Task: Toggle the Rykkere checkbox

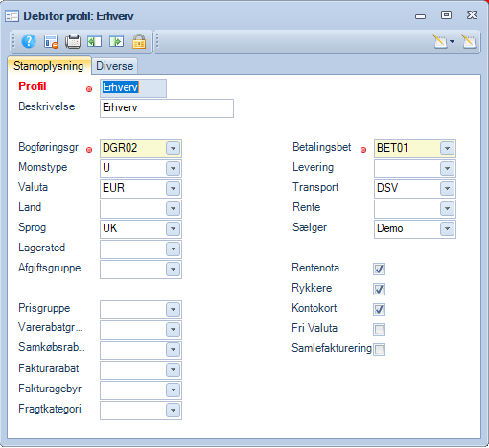Action: 379,289
